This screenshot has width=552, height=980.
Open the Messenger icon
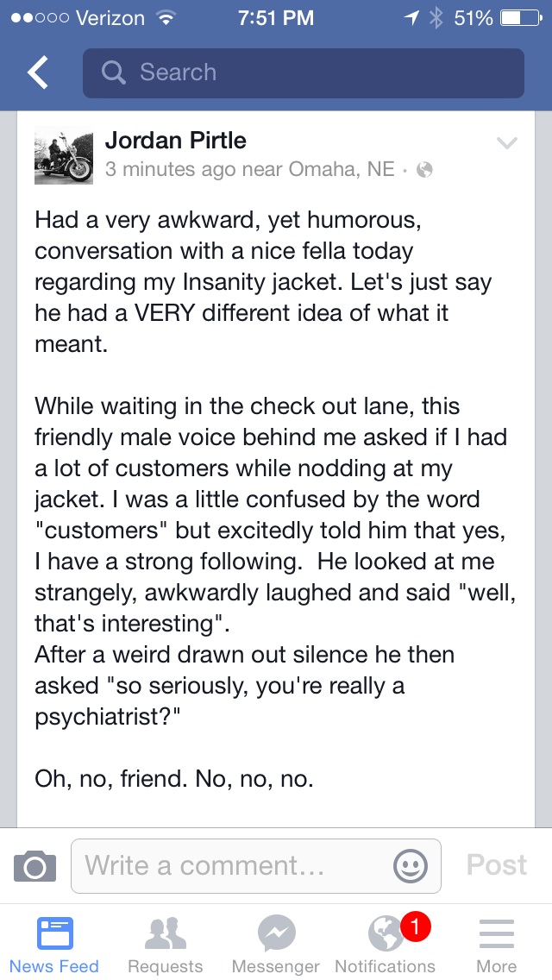[x=276, y=933]
